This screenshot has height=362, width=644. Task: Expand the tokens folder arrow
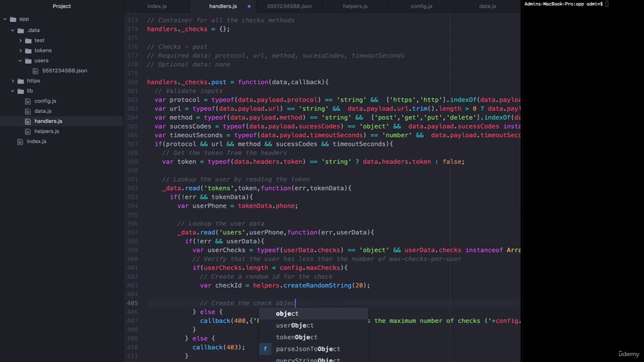21,50
